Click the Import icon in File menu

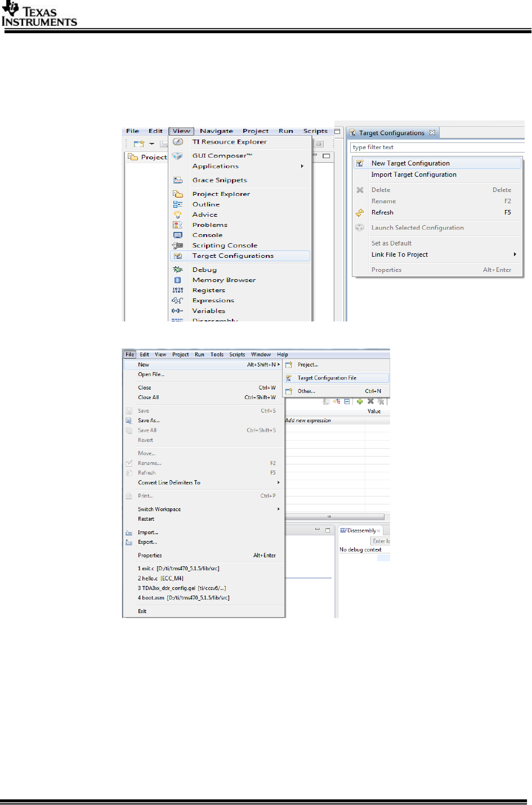click(129, 533)
